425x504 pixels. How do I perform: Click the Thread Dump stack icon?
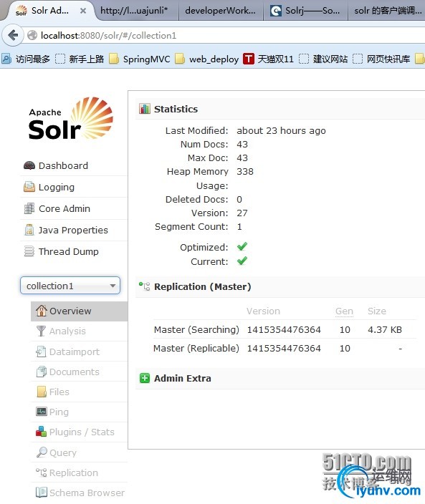pos(29,251)
